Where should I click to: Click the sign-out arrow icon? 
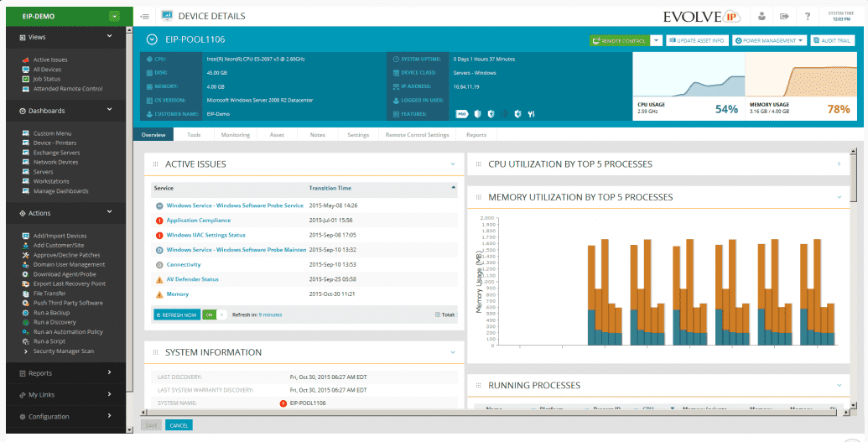pyautogui.click(x=784, y=16)
